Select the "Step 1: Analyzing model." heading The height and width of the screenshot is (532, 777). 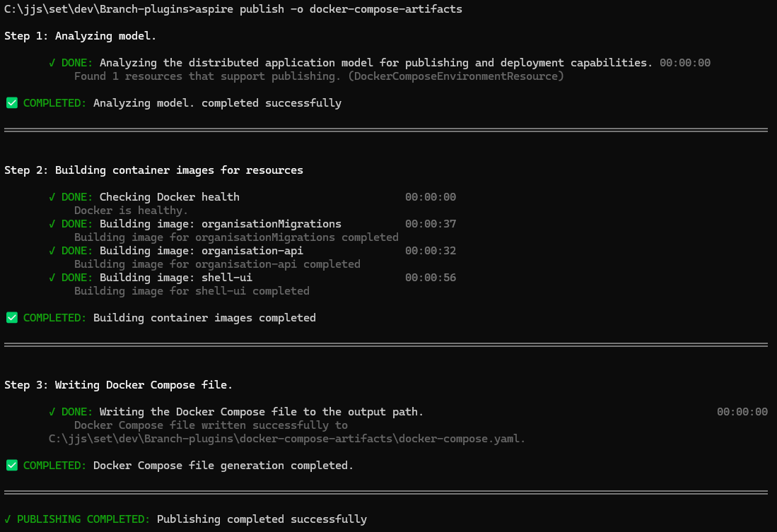pos(81,36)
